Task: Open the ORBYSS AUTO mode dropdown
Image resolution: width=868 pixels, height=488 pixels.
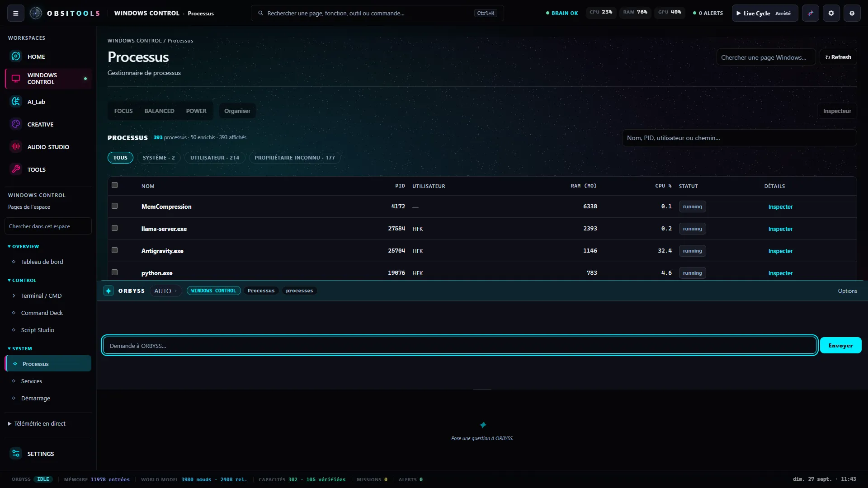Action: coord(165,291)
